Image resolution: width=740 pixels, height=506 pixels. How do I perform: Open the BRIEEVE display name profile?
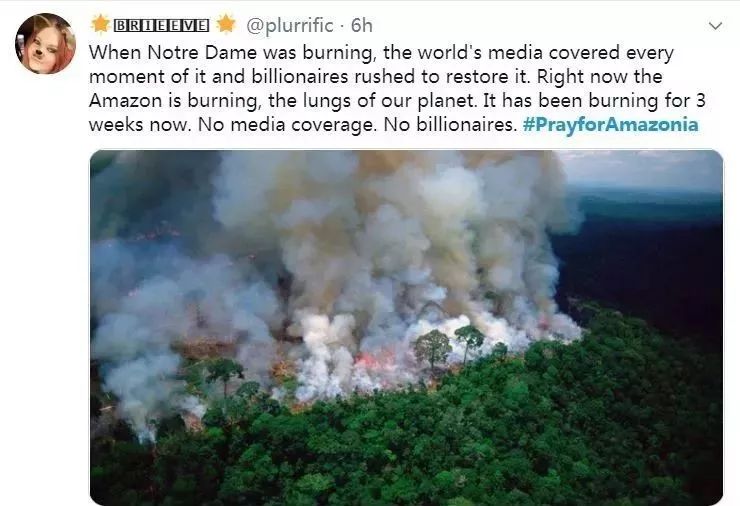click(x=161, y=25)
